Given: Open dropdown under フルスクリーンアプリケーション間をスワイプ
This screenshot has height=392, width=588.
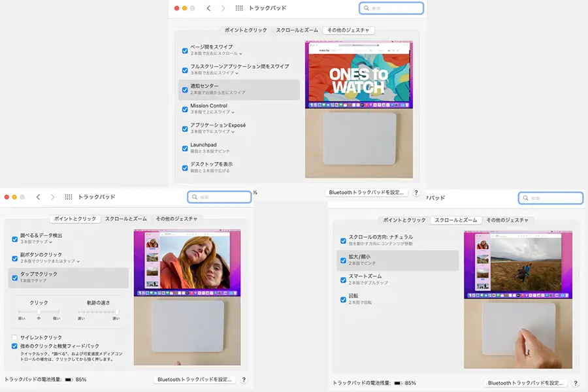Looking at the screenshot, I should [214, 73].
